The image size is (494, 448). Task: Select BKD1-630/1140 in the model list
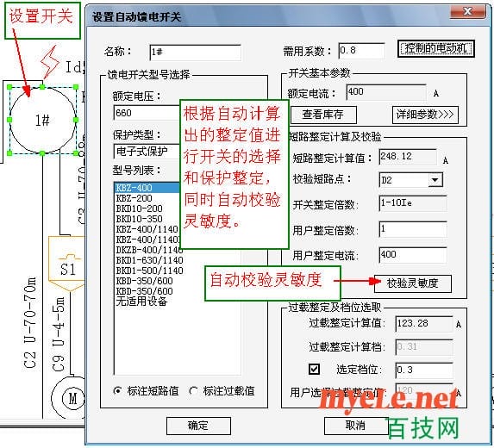pos(149,260)
